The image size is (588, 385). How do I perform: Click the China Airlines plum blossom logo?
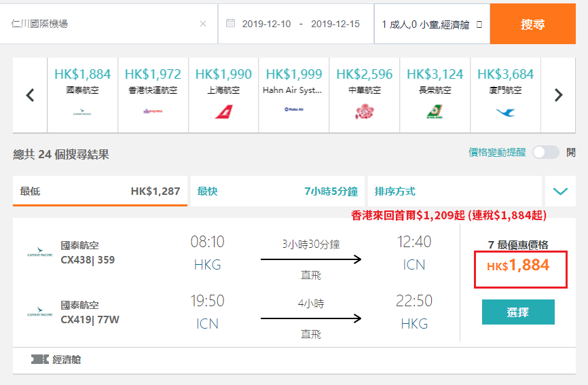(365, 112)
